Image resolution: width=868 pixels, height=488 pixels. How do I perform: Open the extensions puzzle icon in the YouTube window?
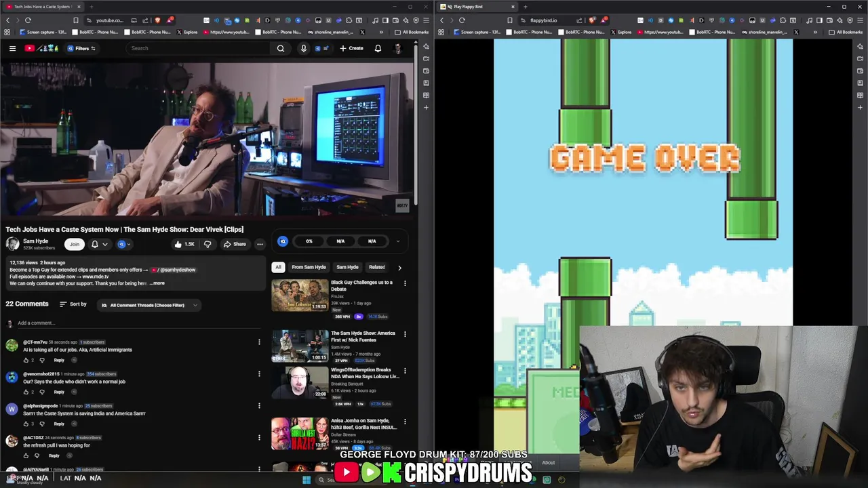point(349,20)
